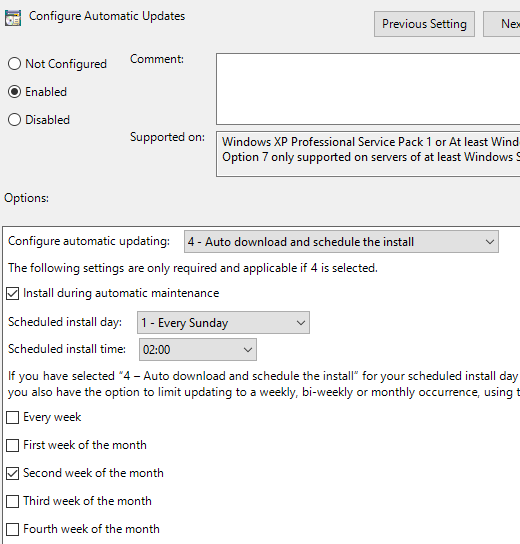Check Fourth week of the month
The width and height of the screenshot is (520, 544).
pos(12,529)
